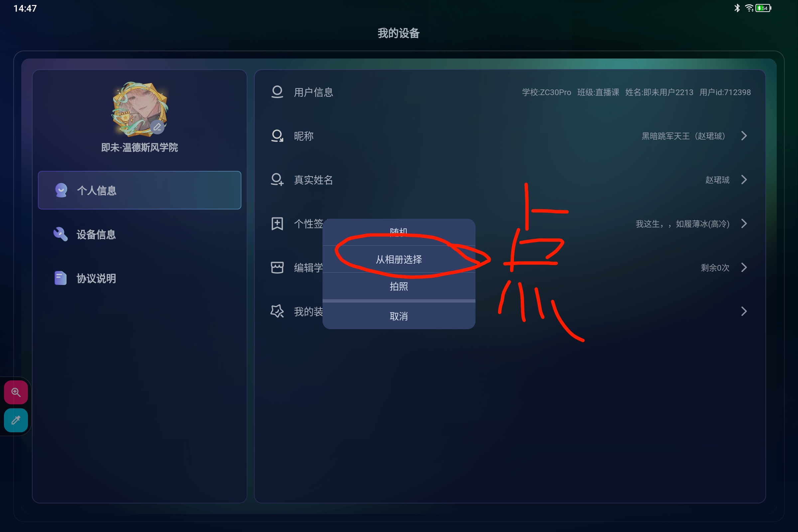The height and width of the screenshot is (532, 798).
Task: Click the 真实姓名 person-plus icon
Action: [x=277, y=180]
